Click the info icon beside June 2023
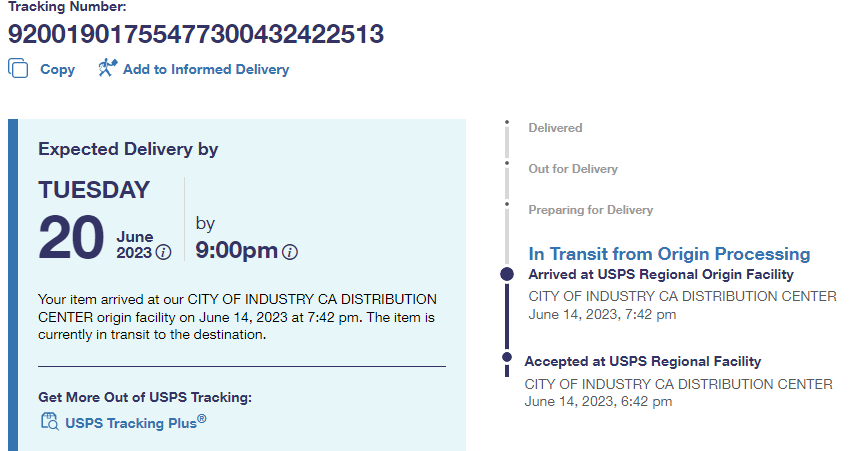The height and width of the screenshot is (451, 860). click(163, 252)
